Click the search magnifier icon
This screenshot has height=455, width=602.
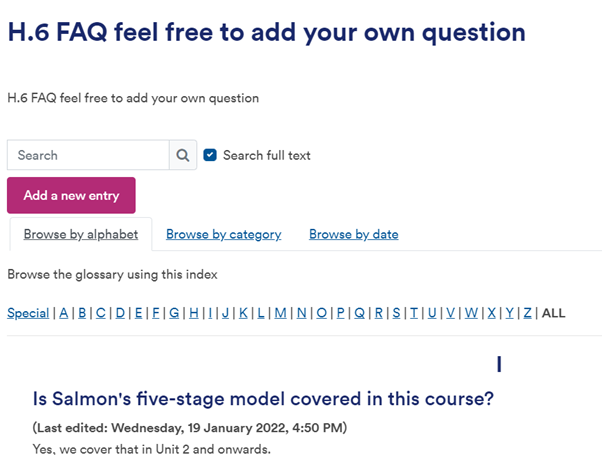click(x=182, y=155)
